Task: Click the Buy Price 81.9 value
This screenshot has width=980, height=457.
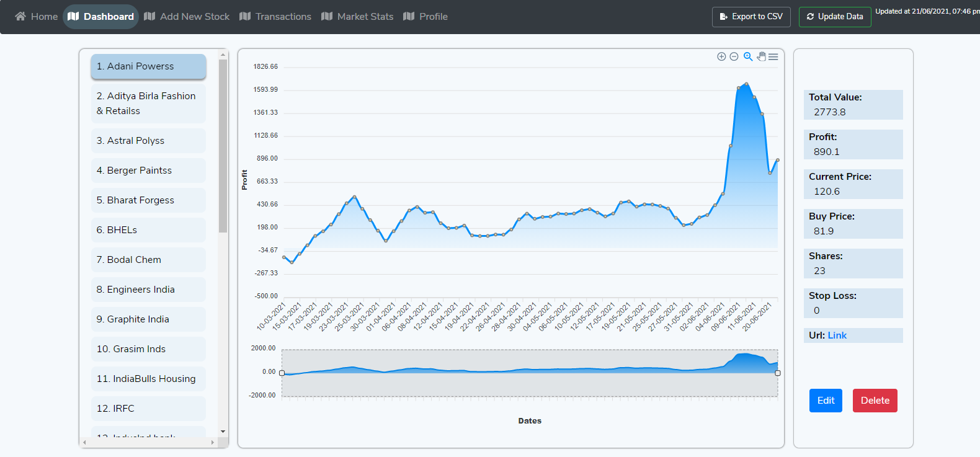Action: 824,231
